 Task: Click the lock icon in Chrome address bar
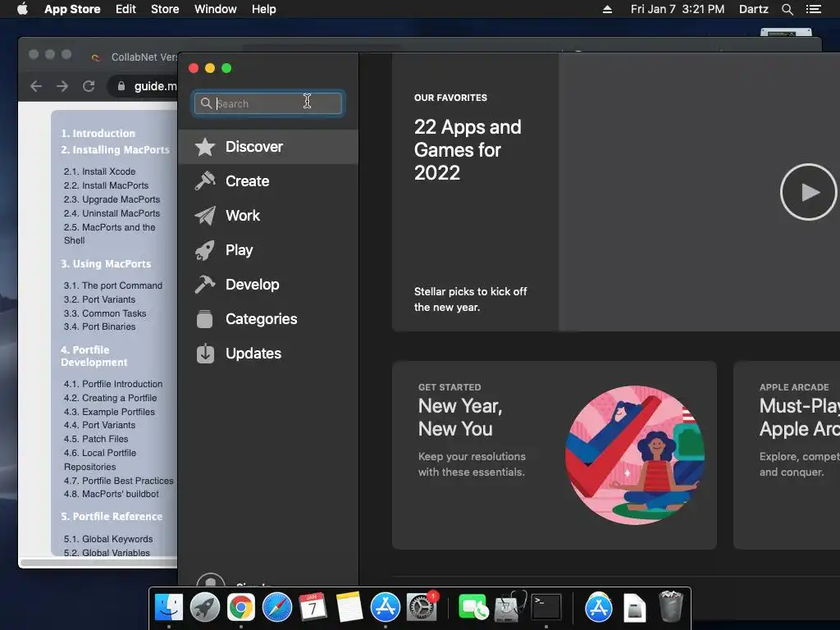coord(121,86)
